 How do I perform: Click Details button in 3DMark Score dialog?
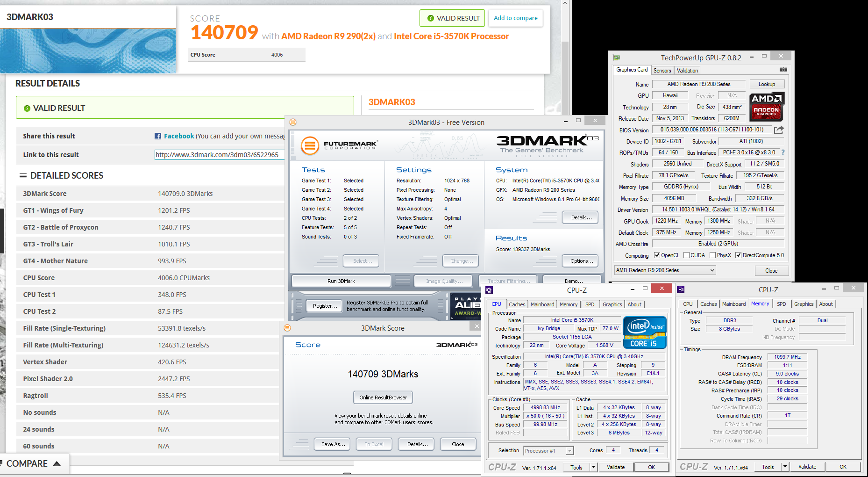click(417, 444)
